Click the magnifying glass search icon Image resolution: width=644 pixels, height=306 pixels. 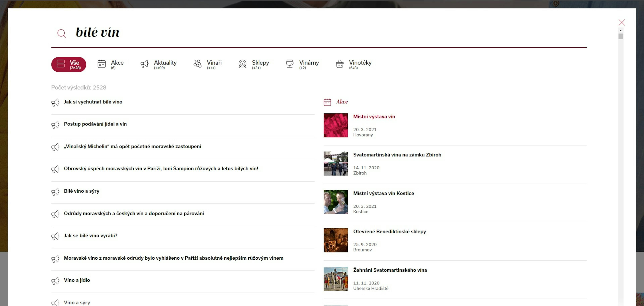click(62, 33)
